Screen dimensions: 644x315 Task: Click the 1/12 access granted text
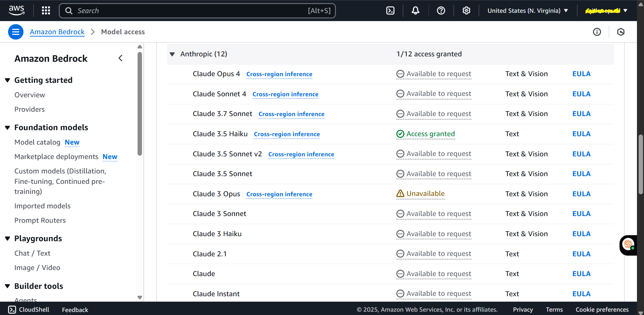429,54
